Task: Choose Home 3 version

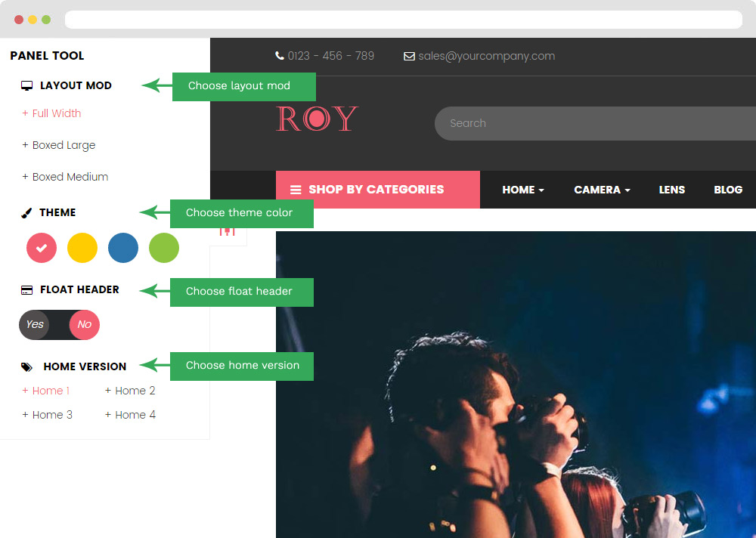Action: click(x=47, y=415)
